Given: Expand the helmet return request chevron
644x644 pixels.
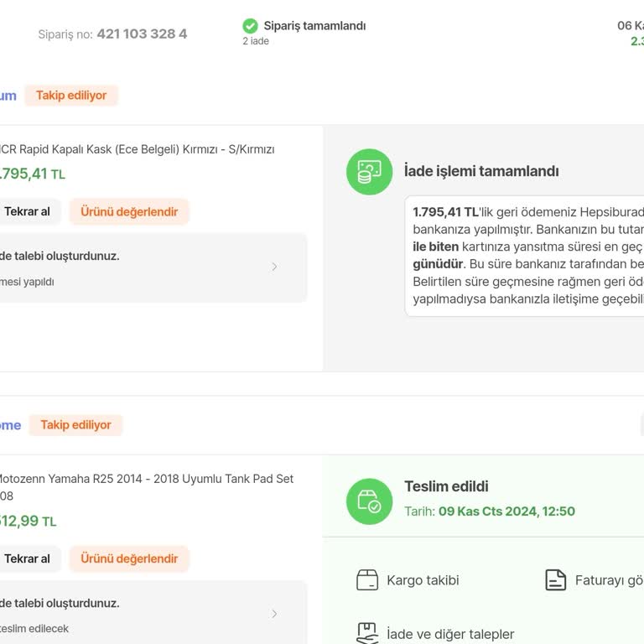Looking at the screenshot, I should [274, 267].
